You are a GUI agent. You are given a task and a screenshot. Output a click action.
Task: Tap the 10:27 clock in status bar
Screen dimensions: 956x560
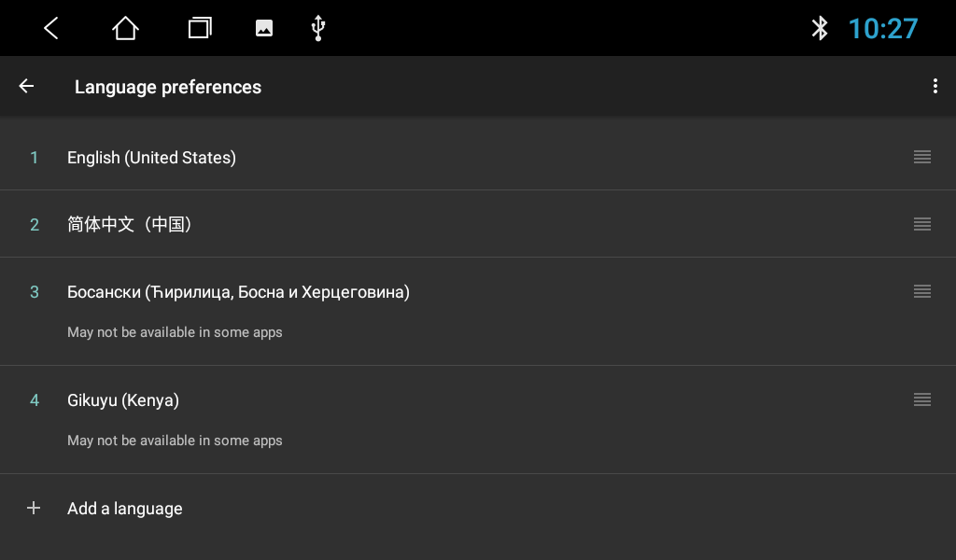tap(882, 29)
